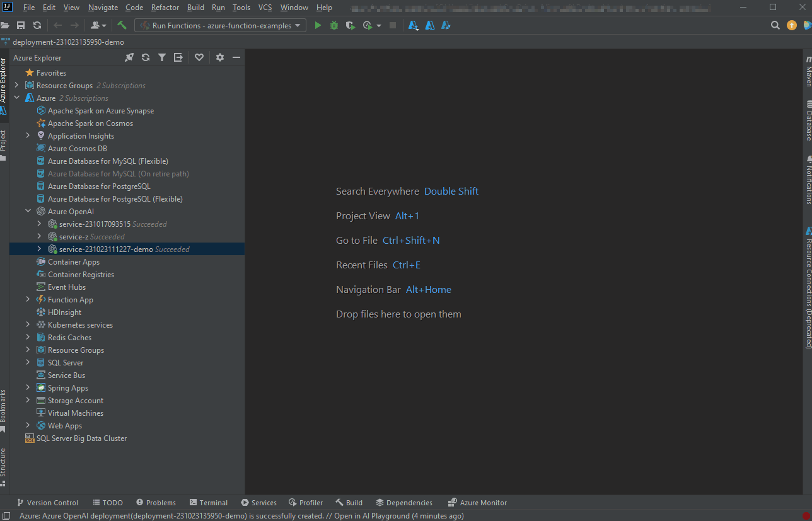Open the Notifications side panel
The width and height of the screenshot is (812, 521).
click(808, 180)
